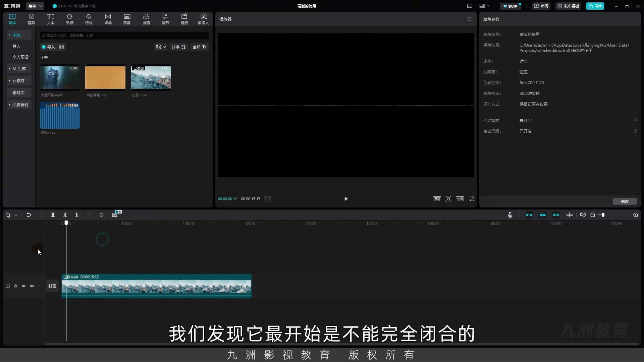
Task: Open the layout switch dropdown in title bar
Action: point(484,6)
